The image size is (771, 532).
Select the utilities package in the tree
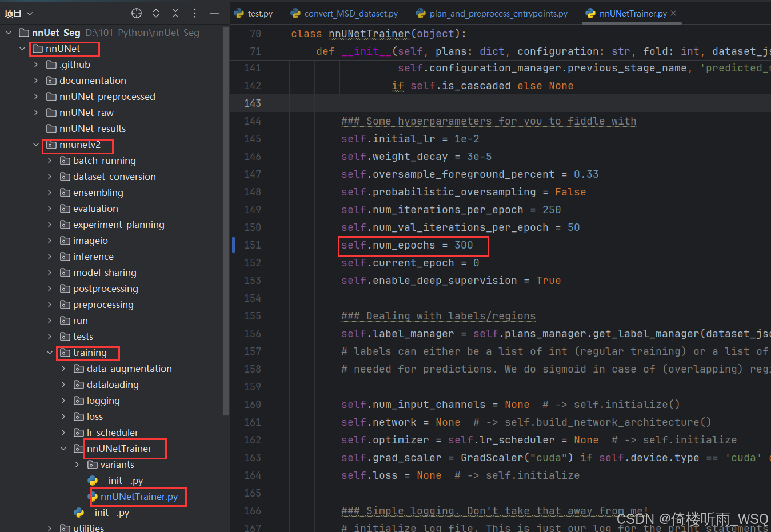coord(89,528)
